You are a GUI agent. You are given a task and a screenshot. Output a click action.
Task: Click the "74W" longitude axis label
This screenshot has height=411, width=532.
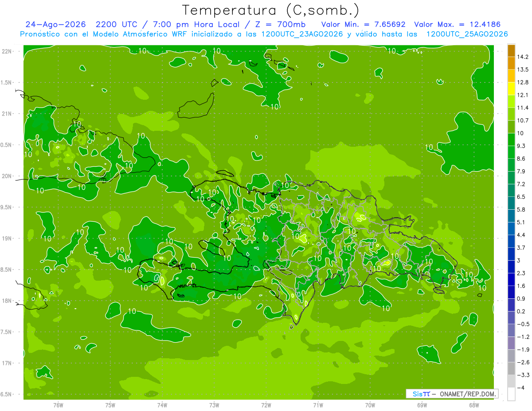tap(162, 405)
